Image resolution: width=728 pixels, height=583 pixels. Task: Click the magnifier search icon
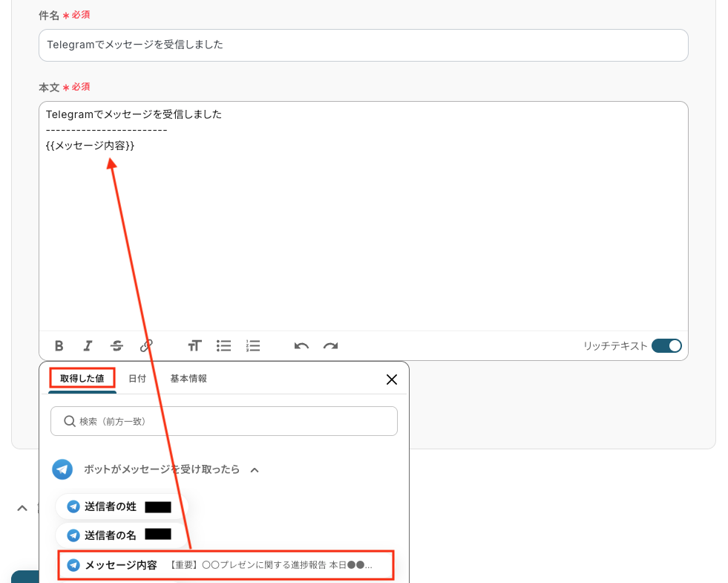70,421
